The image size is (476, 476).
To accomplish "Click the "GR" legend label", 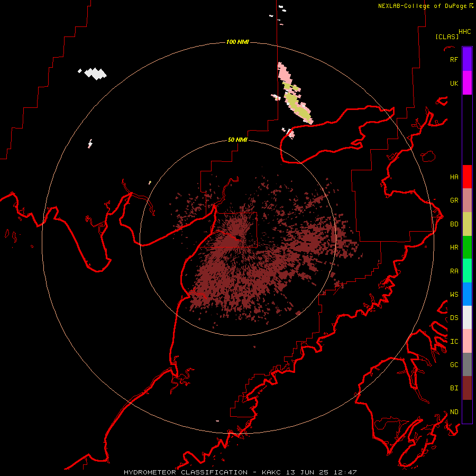I will coord(454,200).
